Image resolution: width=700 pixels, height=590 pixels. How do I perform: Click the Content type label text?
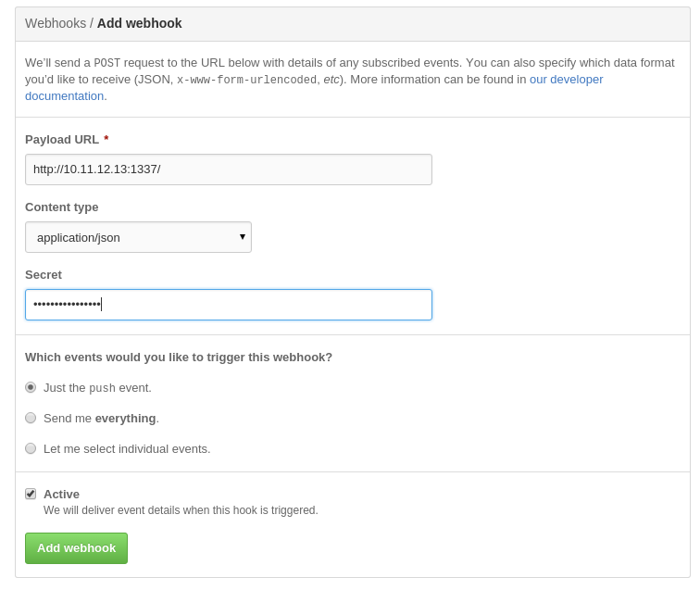[62, 207]
